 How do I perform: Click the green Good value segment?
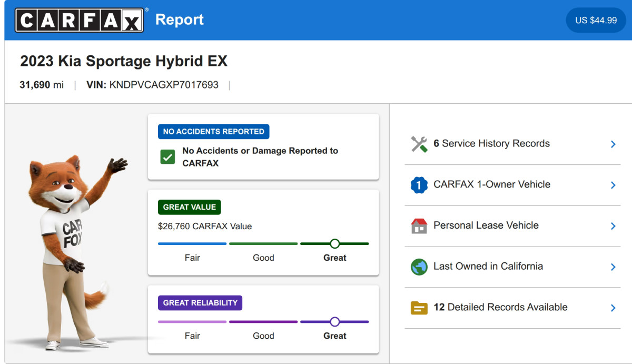pos(263,244)
